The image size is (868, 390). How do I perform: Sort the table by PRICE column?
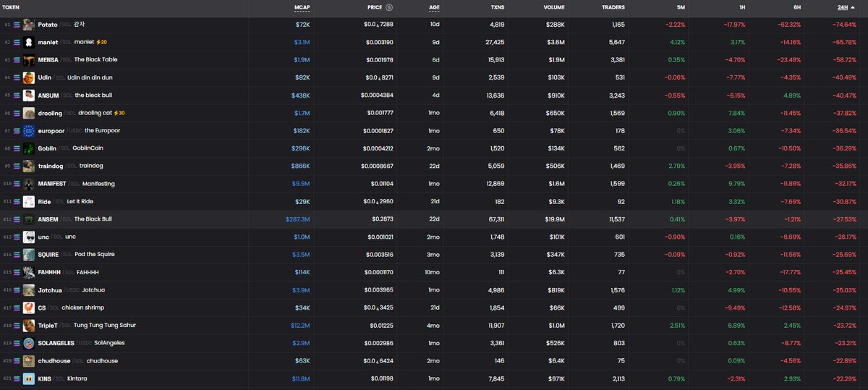point(375,7)
